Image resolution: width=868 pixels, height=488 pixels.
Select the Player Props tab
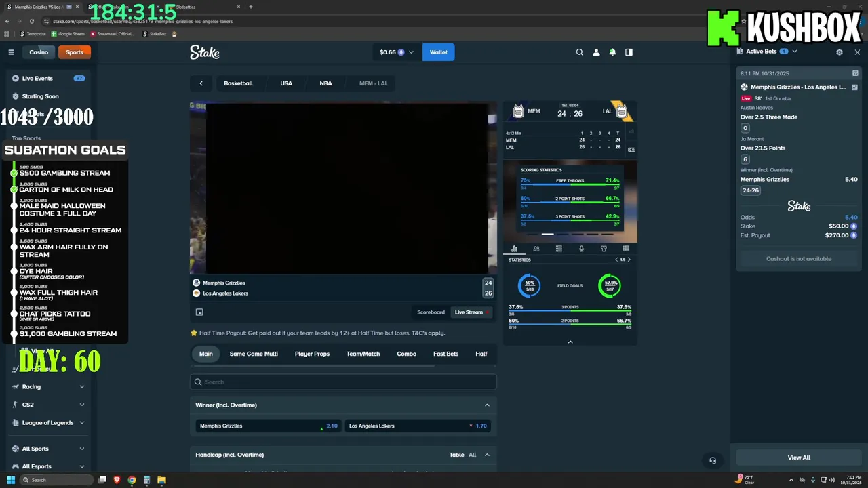point(312,354)
